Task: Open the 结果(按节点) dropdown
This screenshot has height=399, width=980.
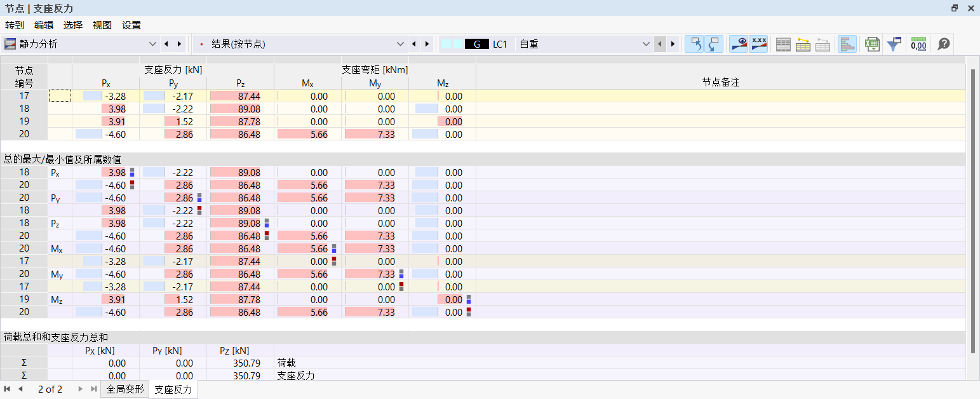Action: click(400, 44)
